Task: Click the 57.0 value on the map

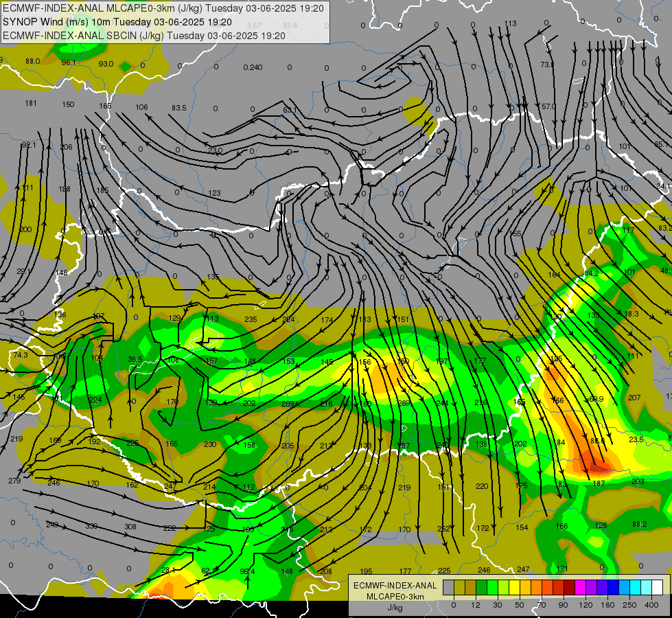Action: click(x=548, y=106)
